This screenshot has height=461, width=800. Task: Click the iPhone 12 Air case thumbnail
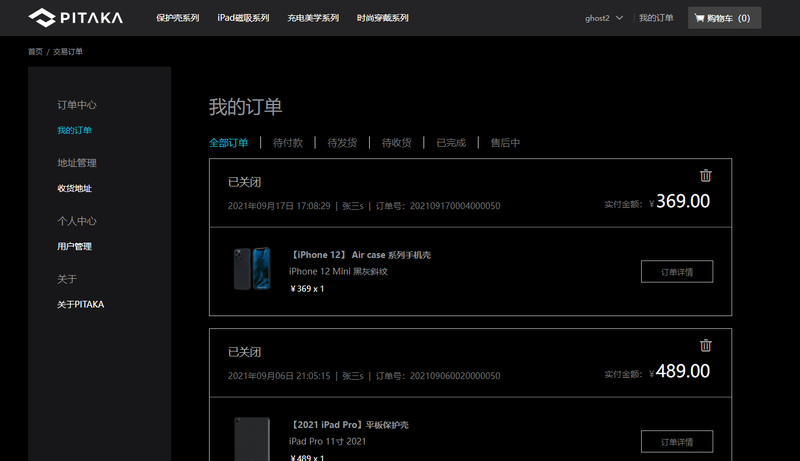pyautogui.click(x=252, y=269)
